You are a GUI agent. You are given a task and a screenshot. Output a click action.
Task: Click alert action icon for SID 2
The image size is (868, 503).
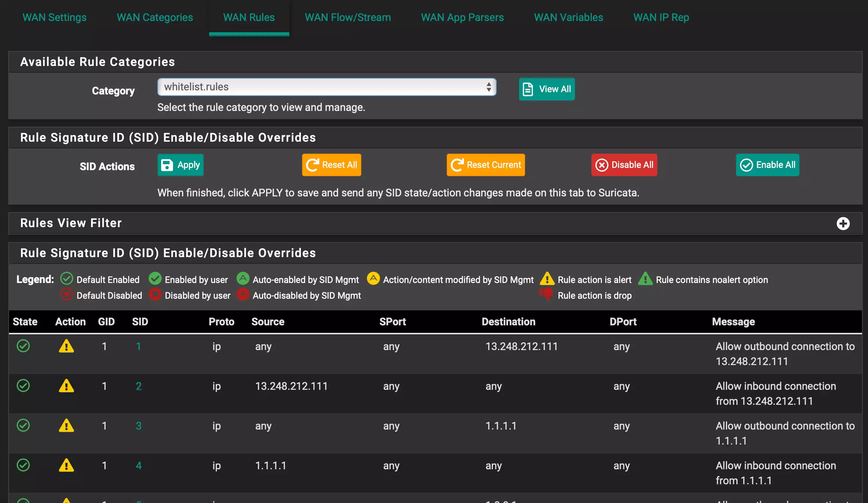click(x=66, y=386)
